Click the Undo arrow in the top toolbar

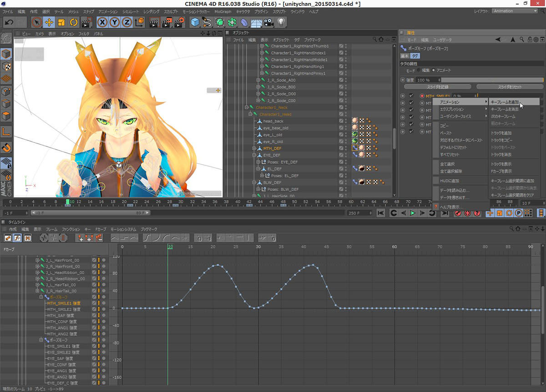pos(9,22)
